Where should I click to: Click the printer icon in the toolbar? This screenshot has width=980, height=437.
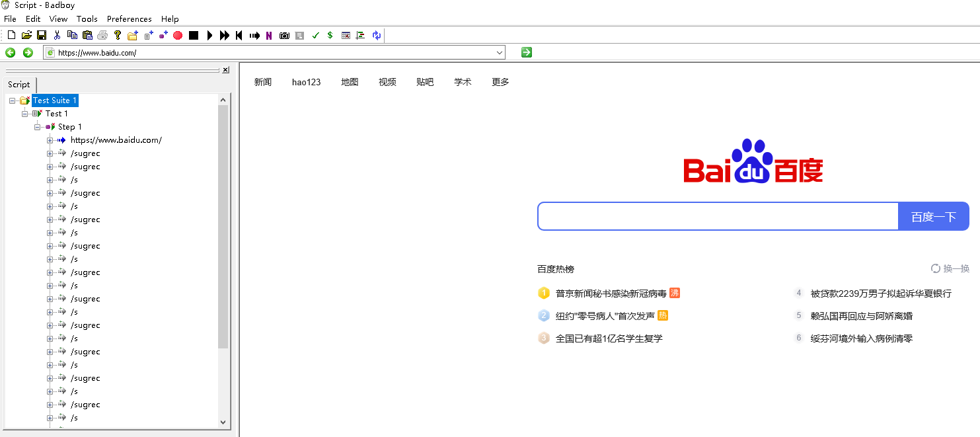click(102, 35)
